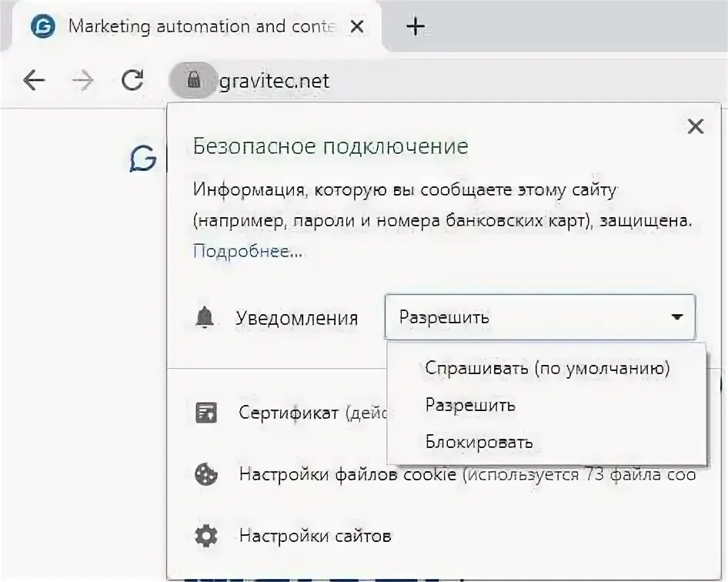The width and height of the screenshot is (728, 582).
Task: Open 'Настройки сайтов' entry
Action: pos(315,536)
